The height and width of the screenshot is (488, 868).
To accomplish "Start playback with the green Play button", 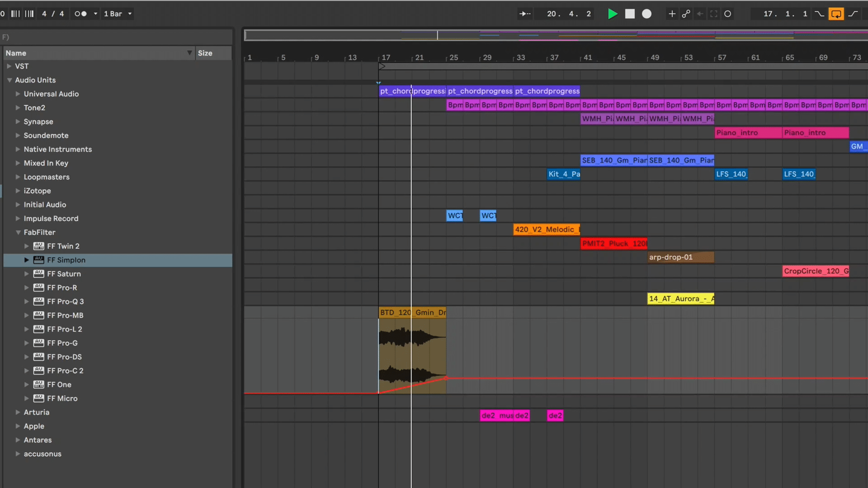I will coord(613,14).
